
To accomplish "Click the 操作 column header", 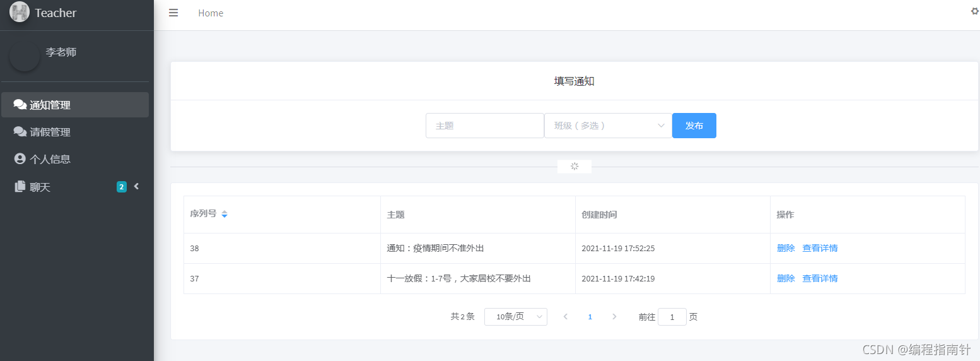I will [x=868, y=215].
